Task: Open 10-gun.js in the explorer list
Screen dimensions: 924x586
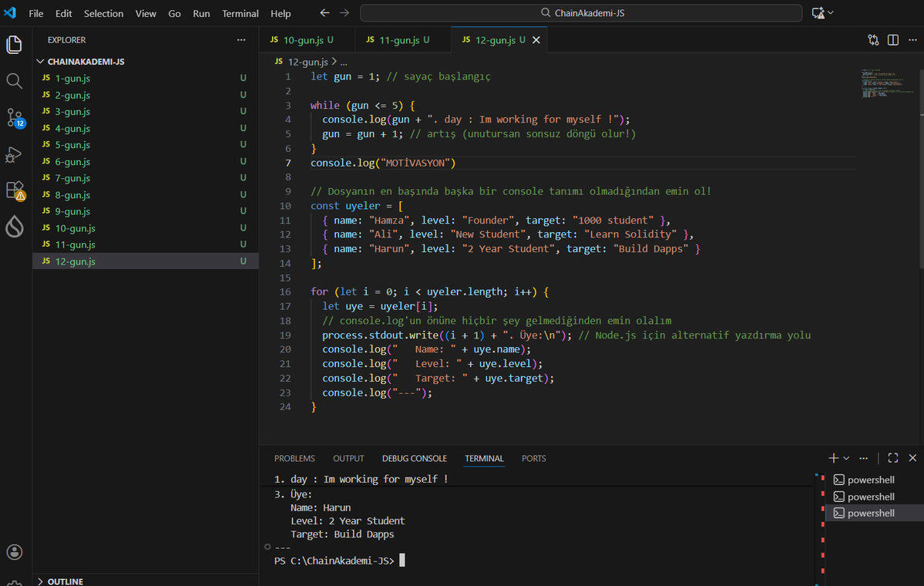Action: click(146, 228)
